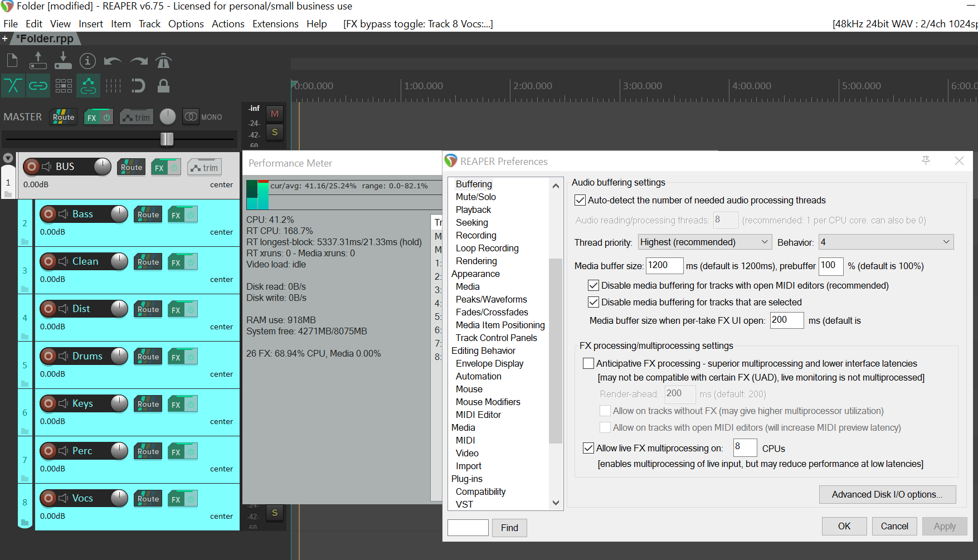Viewport: 978px width, 560px height.
Task: Open project settings info icon
Action: coord(87,61)
